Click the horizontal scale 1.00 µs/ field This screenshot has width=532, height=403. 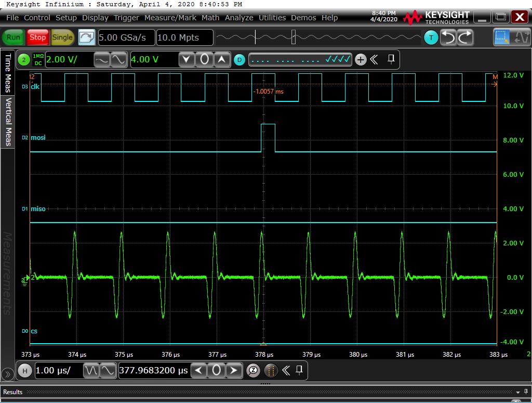tap(57, 371)
